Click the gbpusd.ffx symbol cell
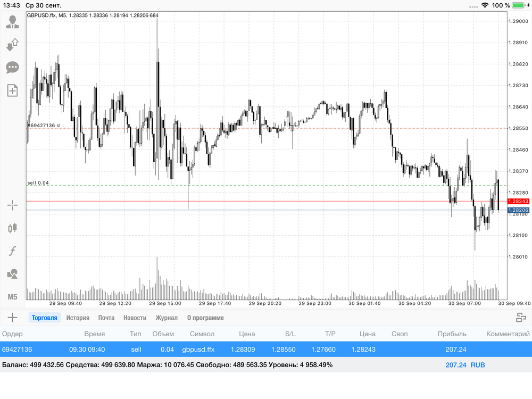532x399 pixels. pos(198,350)
